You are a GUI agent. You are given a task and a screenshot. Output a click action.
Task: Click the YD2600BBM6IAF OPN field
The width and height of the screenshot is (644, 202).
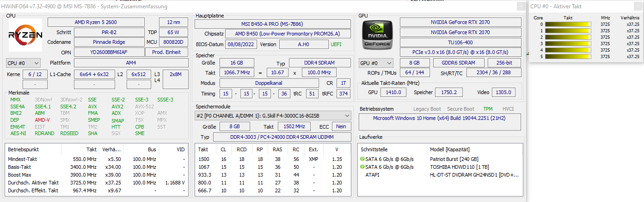[108, 52]
